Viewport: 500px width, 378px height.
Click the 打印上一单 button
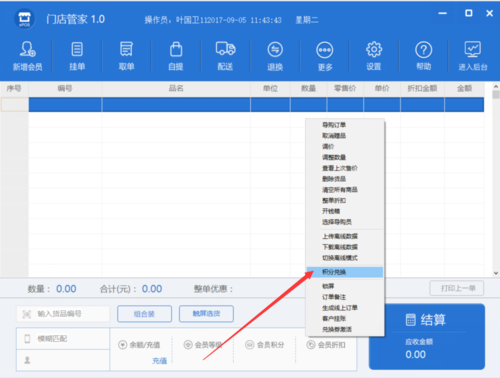click(457, 288)
